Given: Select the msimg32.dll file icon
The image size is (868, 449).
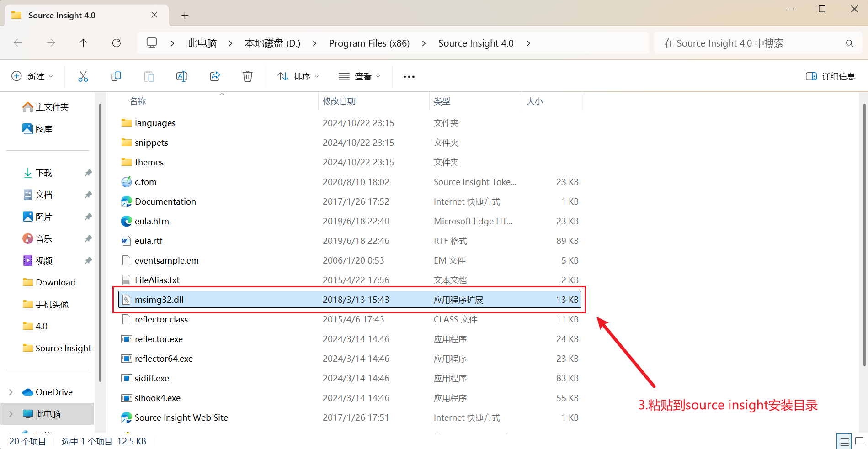Looking at the screenshot, I should click(x=127, y=300).
